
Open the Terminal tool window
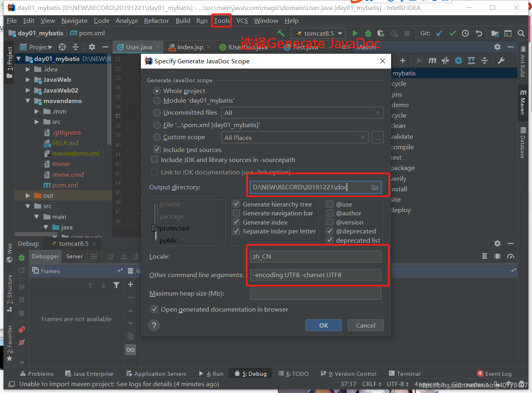[404, 374]
